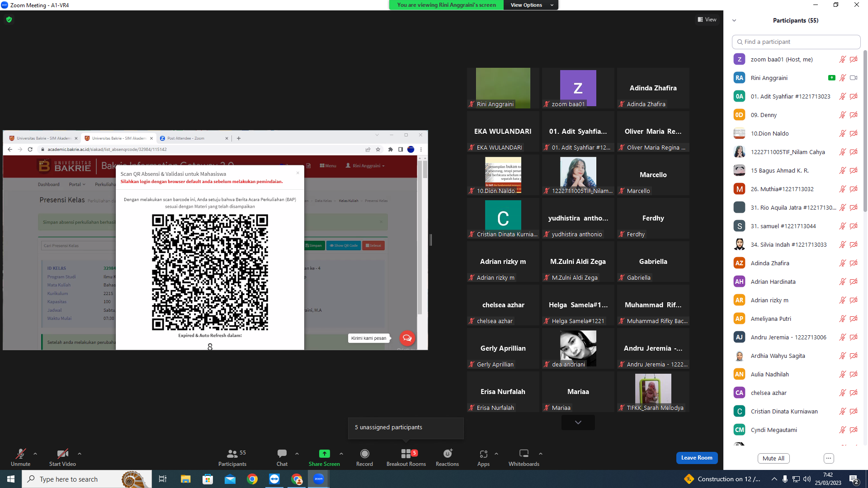The height and width of the screenshot is (488, 868).
Task: Open File Explorer from the taskbar
Action: point(185,479)
